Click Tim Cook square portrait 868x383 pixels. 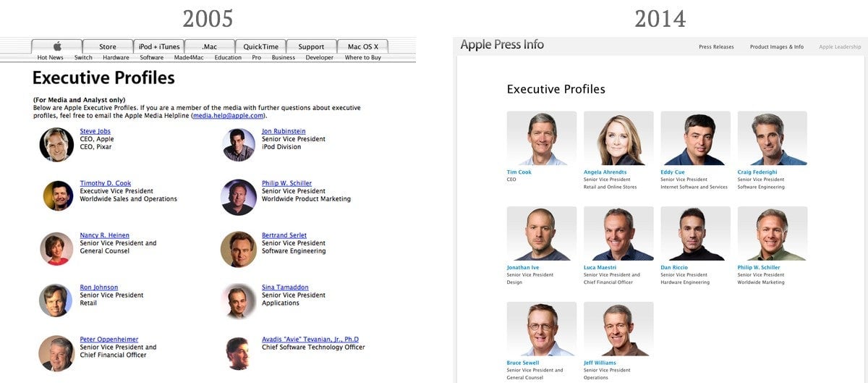tap(542, 138)
